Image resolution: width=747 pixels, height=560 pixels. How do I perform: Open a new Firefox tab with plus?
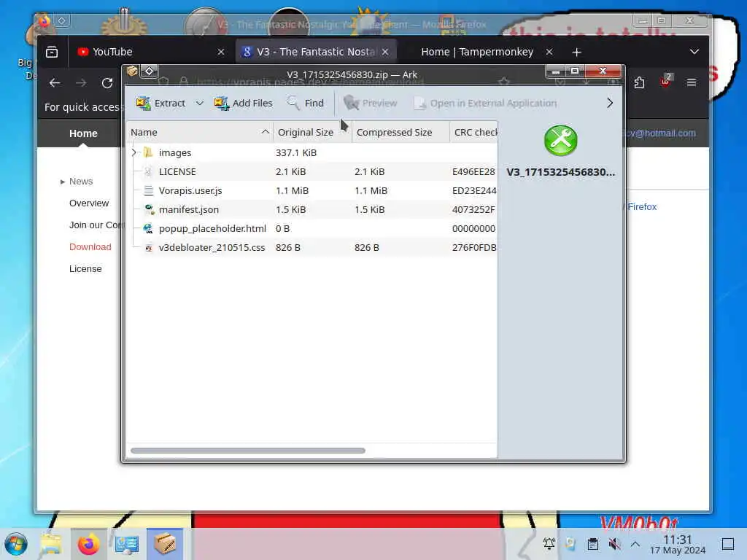576,52
